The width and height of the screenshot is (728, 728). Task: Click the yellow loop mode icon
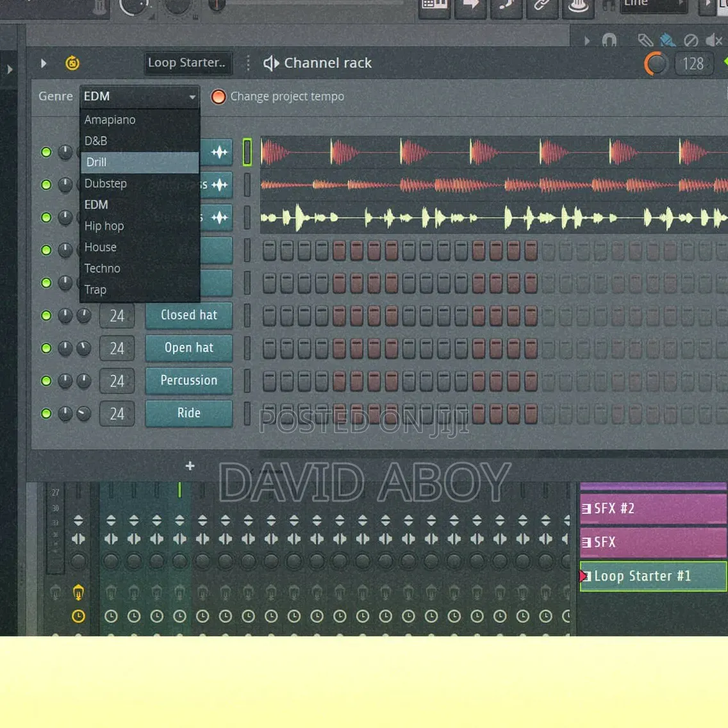click(x=72, y=63)
